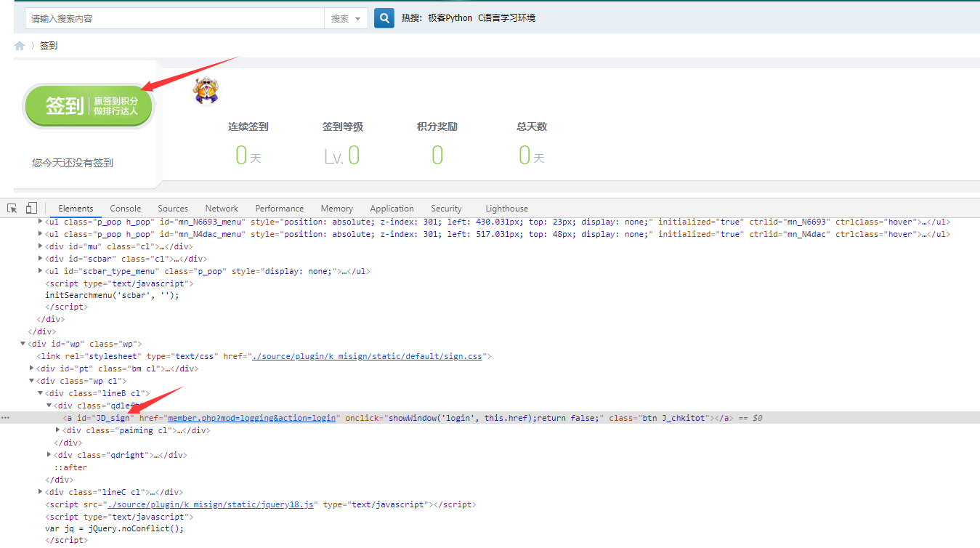Click the 积分奖励 stat label

coord(437,126)
